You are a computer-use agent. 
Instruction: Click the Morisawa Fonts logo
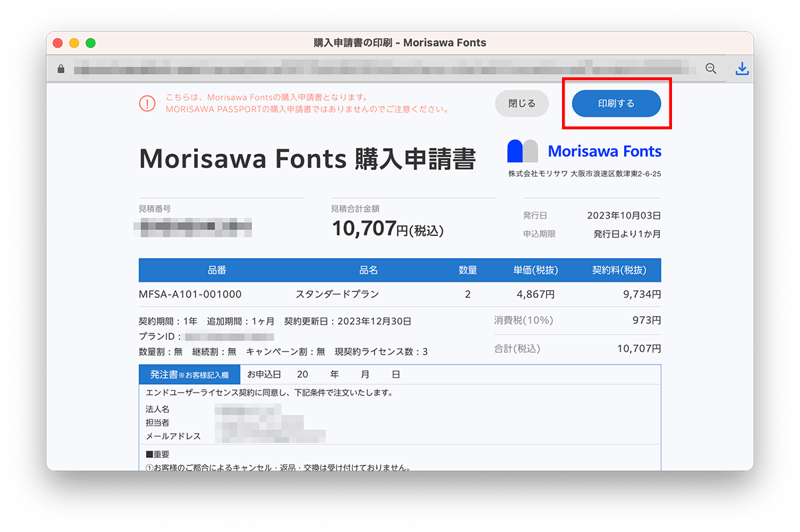click(x=584, y=151)
